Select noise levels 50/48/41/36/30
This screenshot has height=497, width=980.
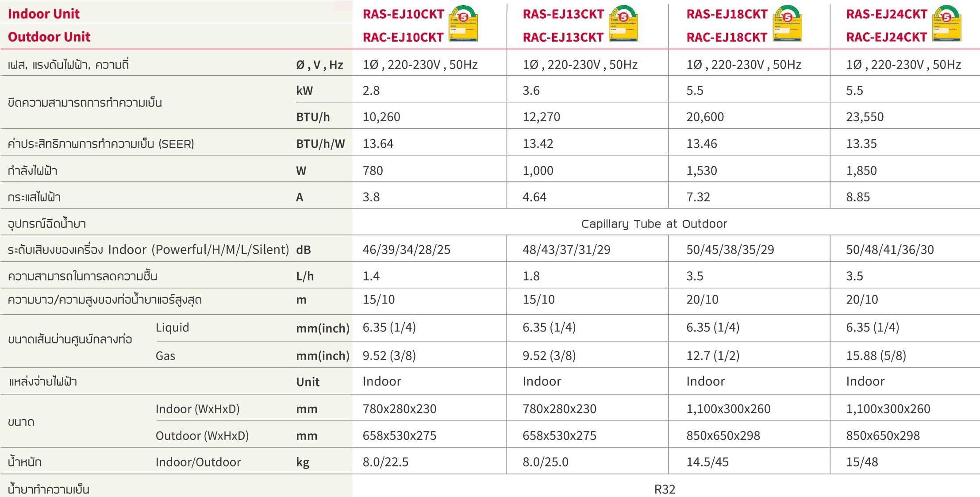pos(890,250)
